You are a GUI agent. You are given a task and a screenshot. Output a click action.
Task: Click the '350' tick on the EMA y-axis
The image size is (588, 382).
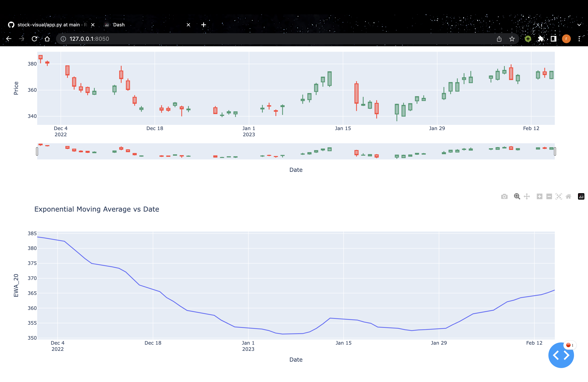pos(32,338)
